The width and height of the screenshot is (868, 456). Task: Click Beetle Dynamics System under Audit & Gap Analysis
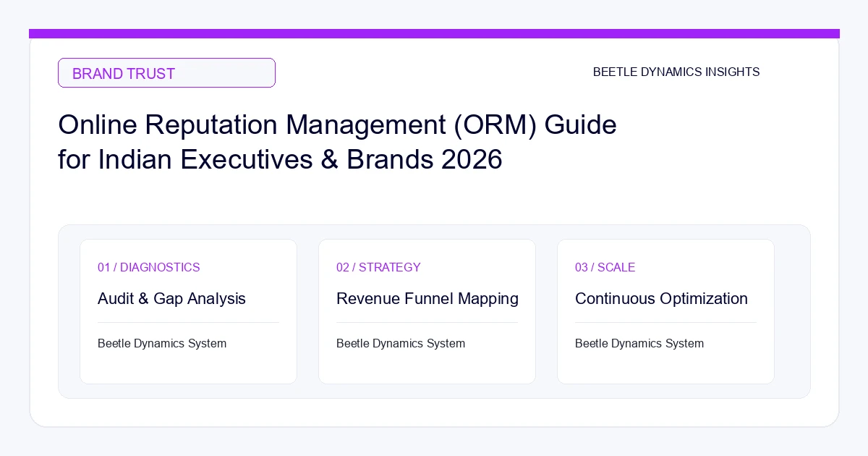tap(162, 343)
